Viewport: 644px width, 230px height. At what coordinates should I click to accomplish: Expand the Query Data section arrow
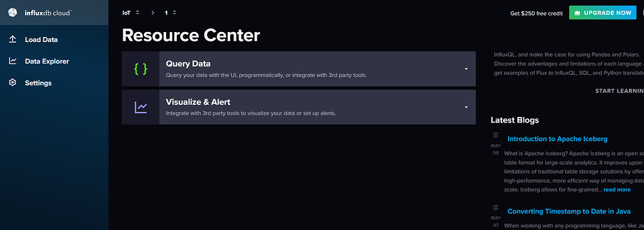pyautogui.click(x=466, y=69)
